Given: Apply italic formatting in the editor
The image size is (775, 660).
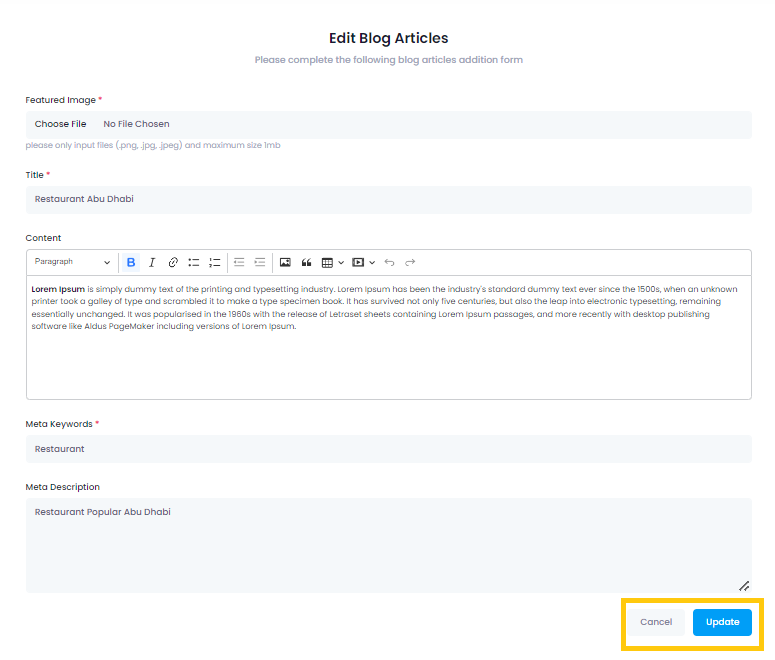Looking at the screenshot, I should pos(152,262).
